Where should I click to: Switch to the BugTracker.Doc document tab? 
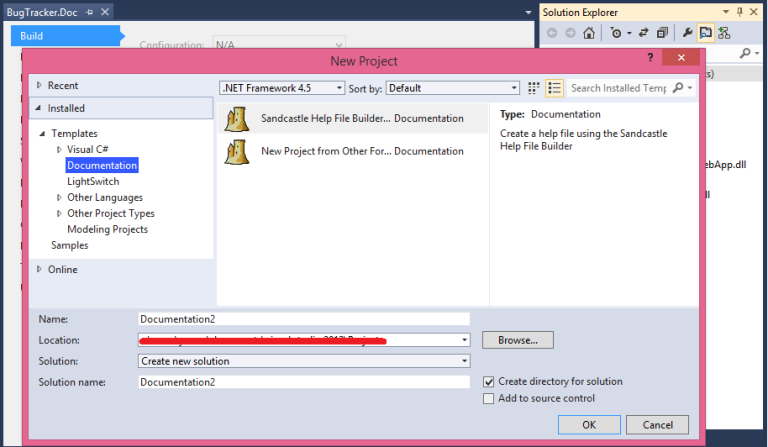(x=42, y=12)
